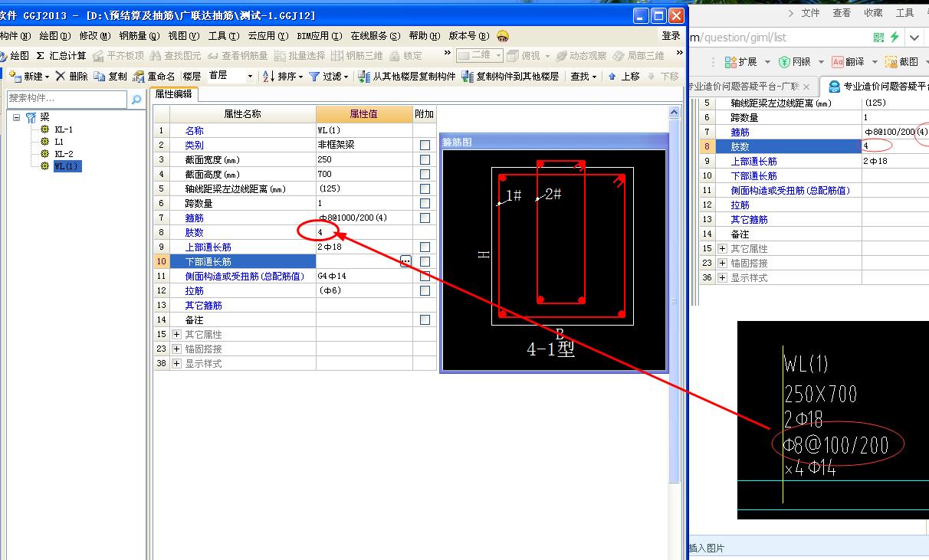Click 查看钢筋量 view rebar quantity
The height and width of the screenshot is (560, 929).
[x=238, y=56]
